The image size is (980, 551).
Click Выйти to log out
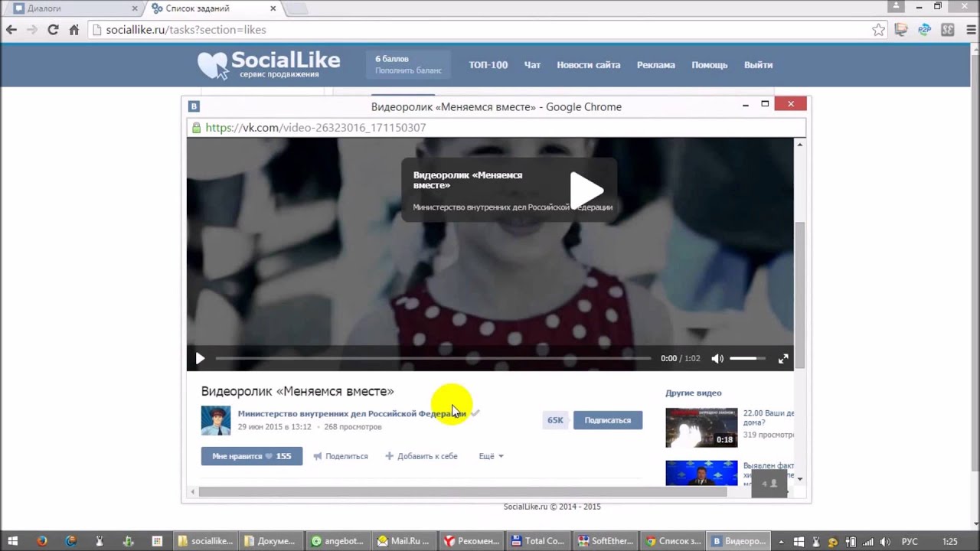pos(758,65)
